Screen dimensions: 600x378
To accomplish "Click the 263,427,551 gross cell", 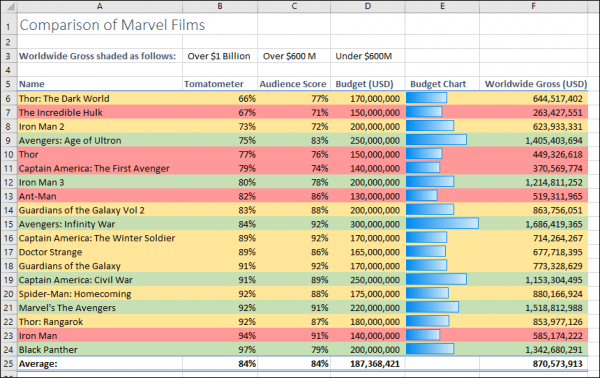I will (x=533, y=112).
